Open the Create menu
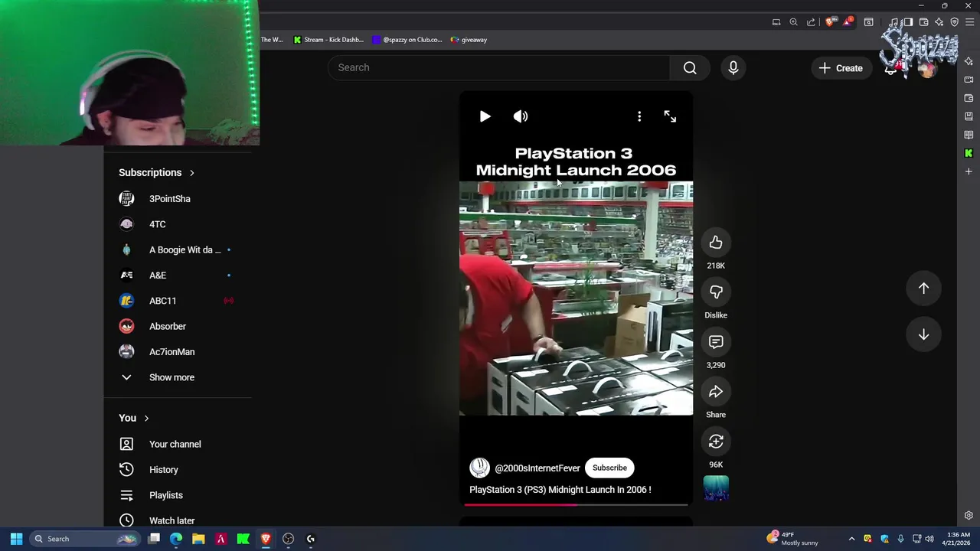This screenshot has height=551, width=980. (841, 68)
